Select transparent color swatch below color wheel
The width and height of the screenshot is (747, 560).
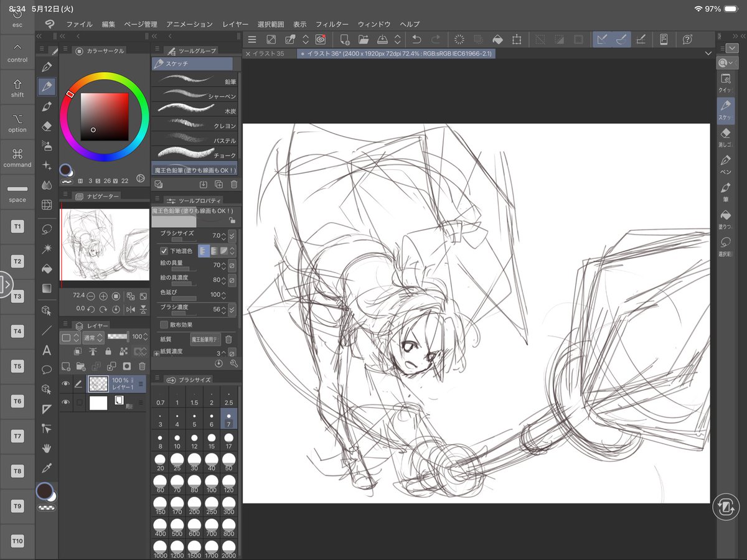point(66,182)
